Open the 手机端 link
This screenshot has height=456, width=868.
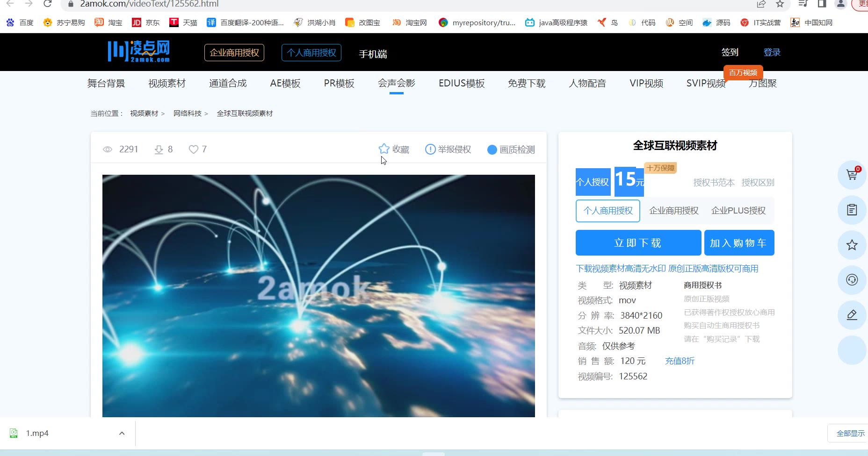(373, 54)
